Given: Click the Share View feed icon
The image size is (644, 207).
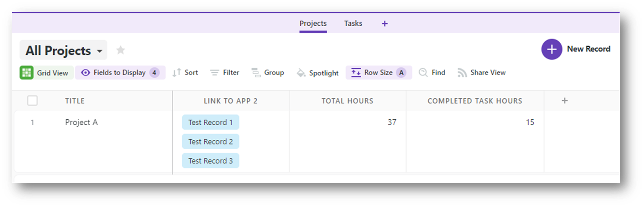Looking at the screenshot, I should click(462, 72).
